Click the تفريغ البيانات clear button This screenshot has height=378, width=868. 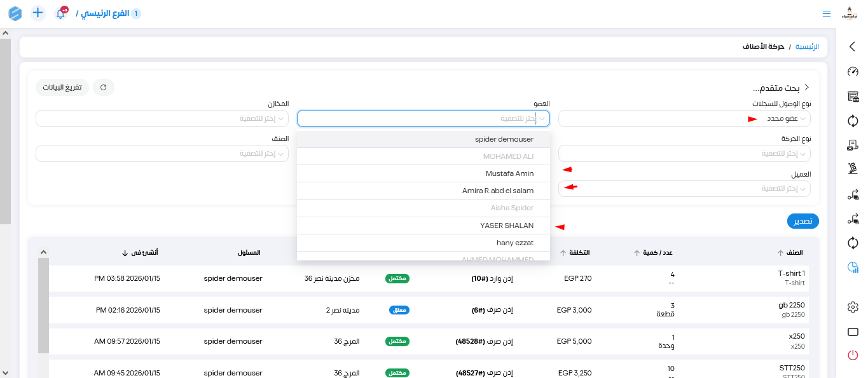[x=62, y=87]
